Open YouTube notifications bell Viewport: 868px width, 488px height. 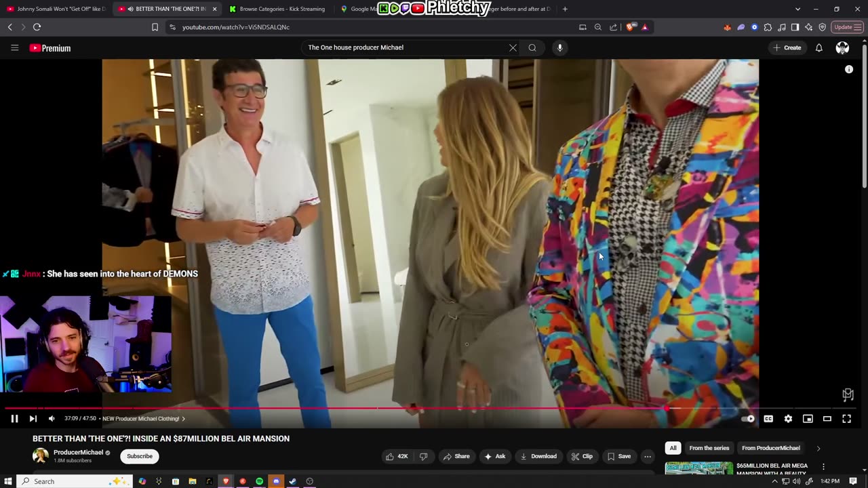819,47
